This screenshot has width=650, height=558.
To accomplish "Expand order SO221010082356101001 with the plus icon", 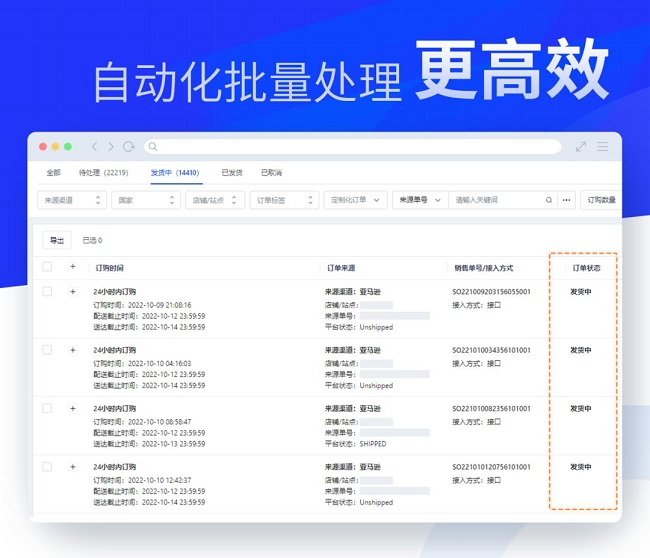I will point(73,408).
